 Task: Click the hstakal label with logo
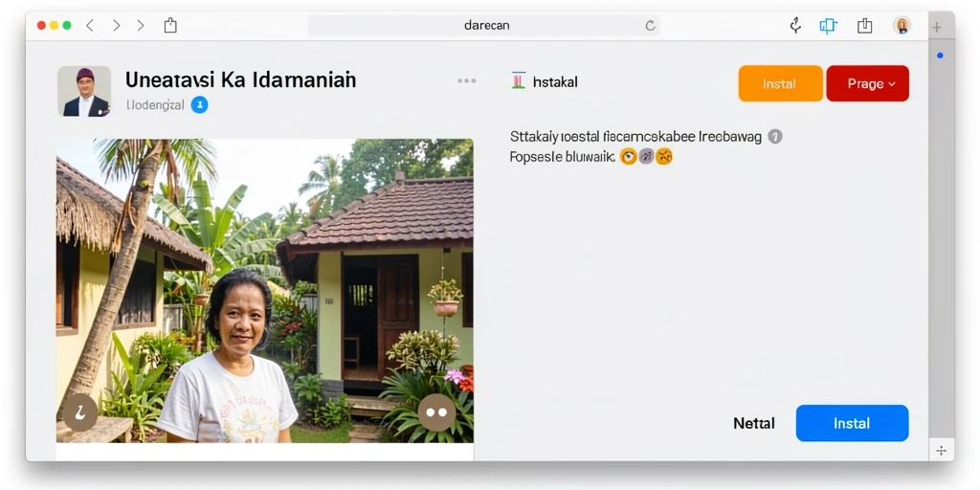click(545, 81)
